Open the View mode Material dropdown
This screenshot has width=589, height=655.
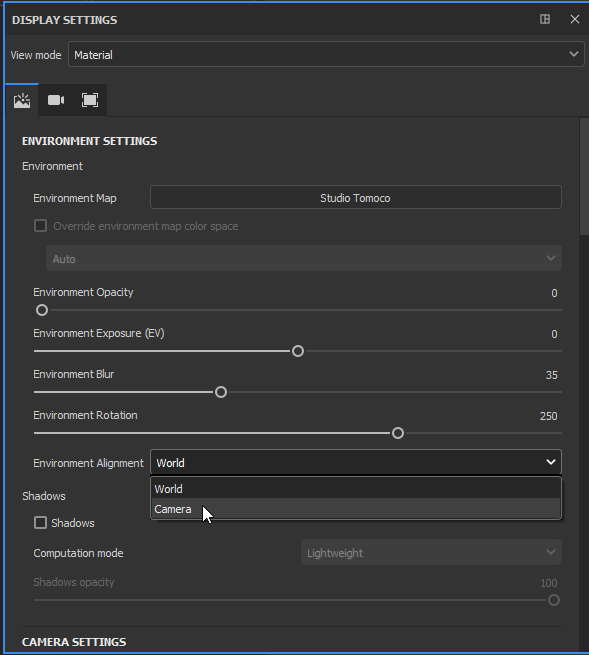(326, 54)
